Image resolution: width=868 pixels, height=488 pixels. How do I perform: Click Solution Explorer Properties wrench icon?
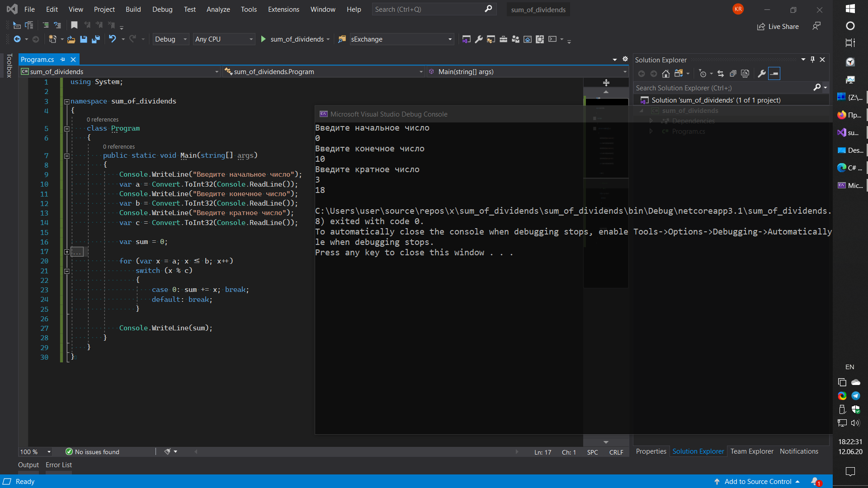[762, 74]
